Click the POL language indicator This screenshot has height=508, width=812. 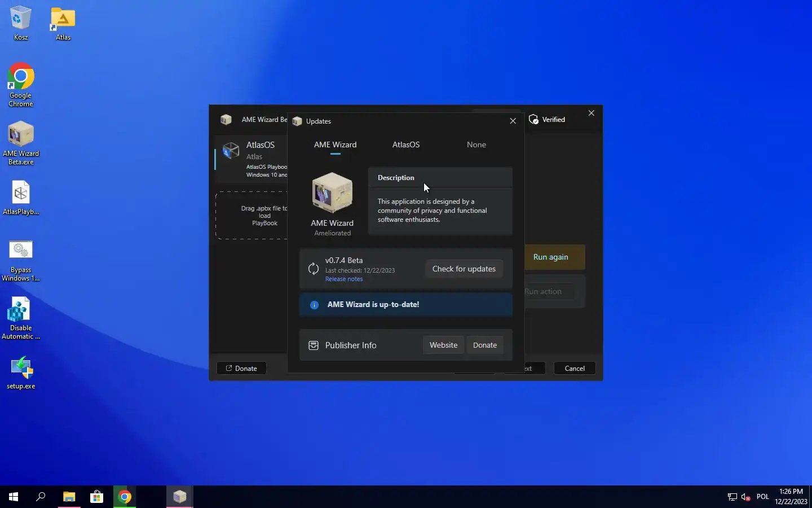[763, 497]
